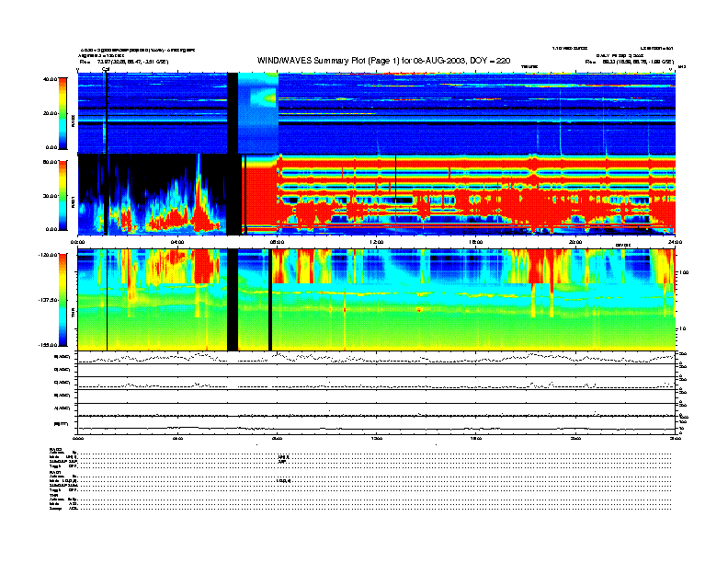Click the 12:00 tick label under RAD1 spectrogram
The image size is (728, 563).
(377, 242)
